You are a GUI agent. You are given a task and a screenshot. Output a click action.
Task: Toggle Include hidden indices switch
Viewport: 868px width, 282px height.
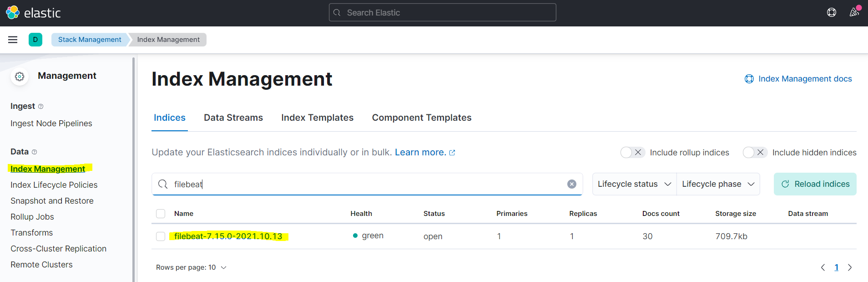pyautogui.click(x=755, y=153)
